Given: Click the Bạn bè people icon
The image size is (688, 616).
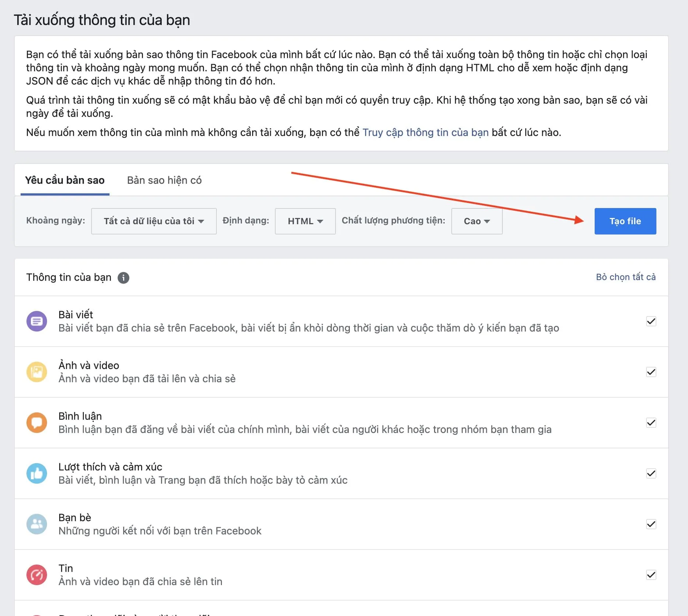Looking at the screenshot, I should [37, 524].
